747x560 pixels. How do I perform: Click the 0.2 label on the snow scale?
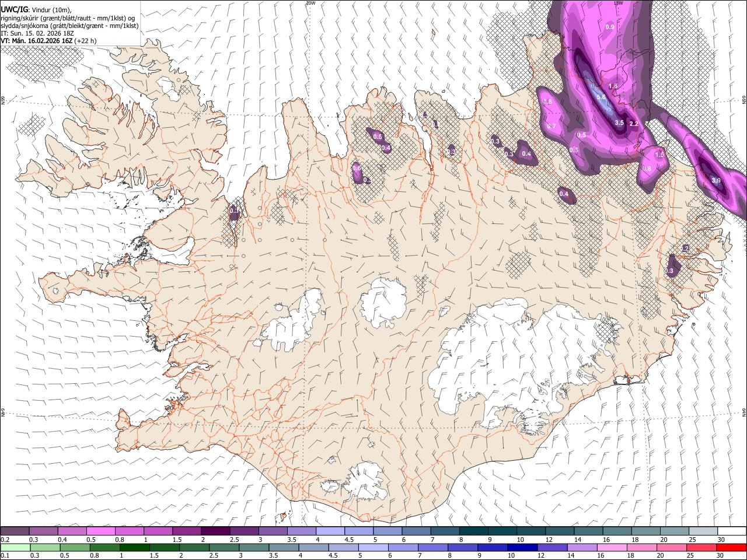(x=5, y=540)
